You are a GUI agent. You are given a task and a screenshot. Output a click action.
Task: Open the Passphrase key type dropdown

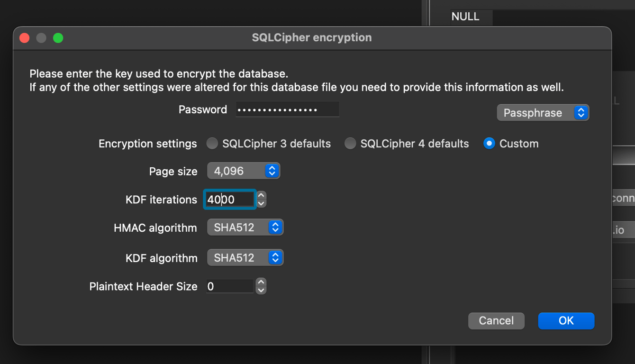pyautogui.click(x=543, y=113)
